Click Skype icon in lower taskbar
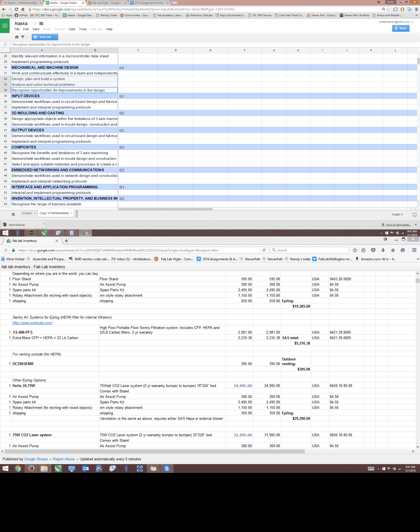 (167, 469)
